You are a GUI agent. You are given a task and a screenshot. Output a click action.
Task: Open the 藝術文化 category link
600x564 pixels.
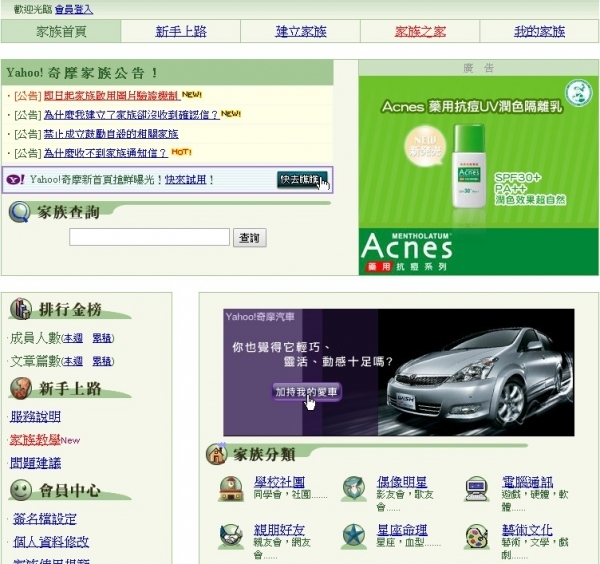coord(527,530)
